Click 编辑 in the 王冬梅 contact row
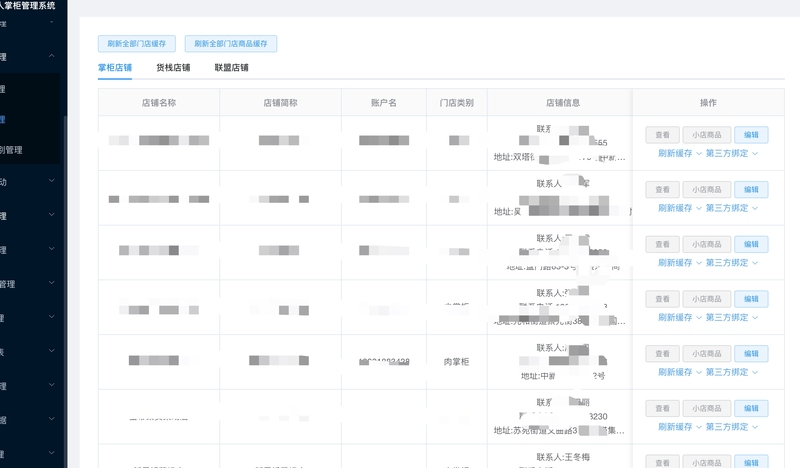This screenshot has width=800, height=468. pyautogui.click(x=751, y=462)
